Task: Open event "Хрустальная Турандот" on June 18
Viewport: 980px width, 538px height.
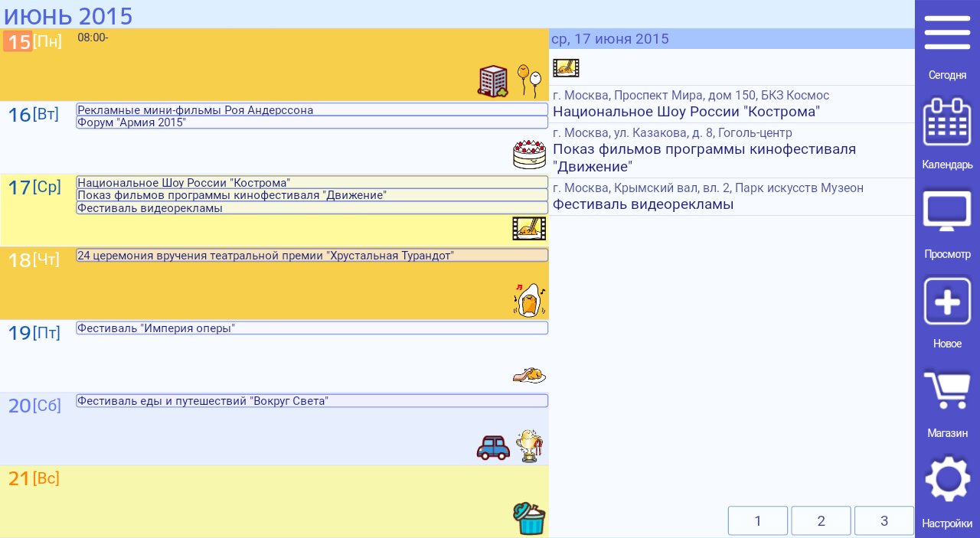Action: point(312,255)
